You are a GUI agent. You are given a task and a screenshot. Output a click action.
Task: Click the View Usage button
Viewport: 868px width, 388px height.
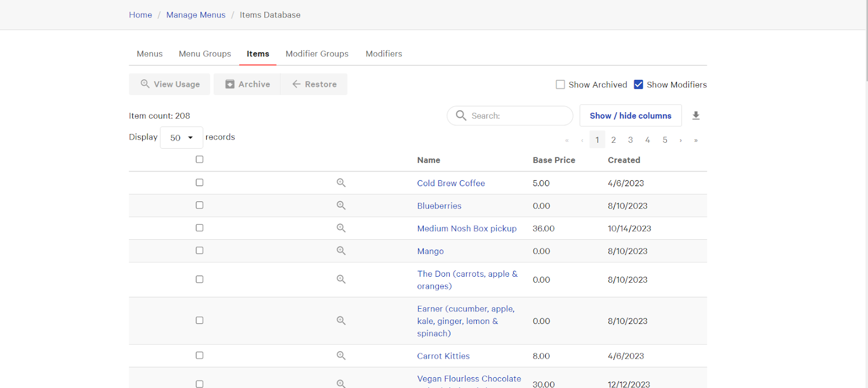[x=170, y=84]
